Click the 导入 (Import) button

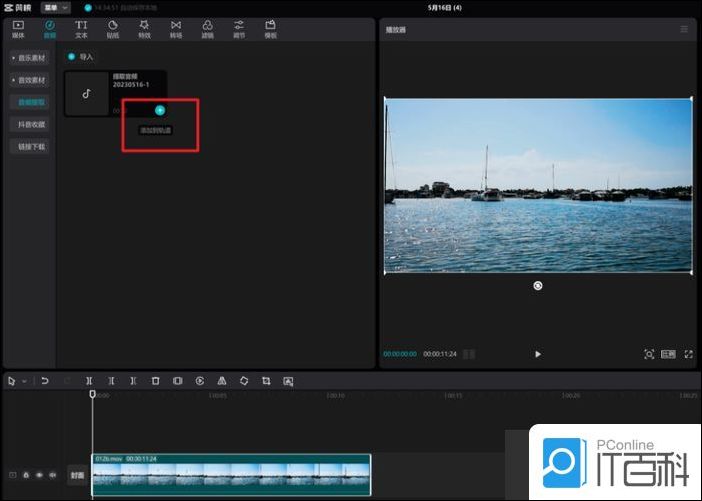[x=81, y=57]
